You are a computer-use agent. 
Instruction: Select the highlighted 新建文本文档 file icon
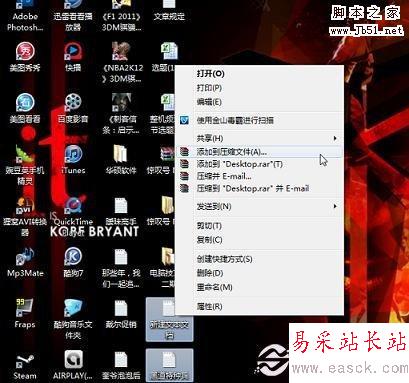169,319
